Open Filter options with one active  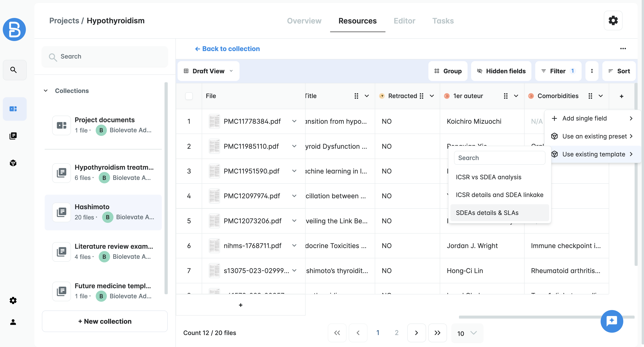(x=558, y=71)
